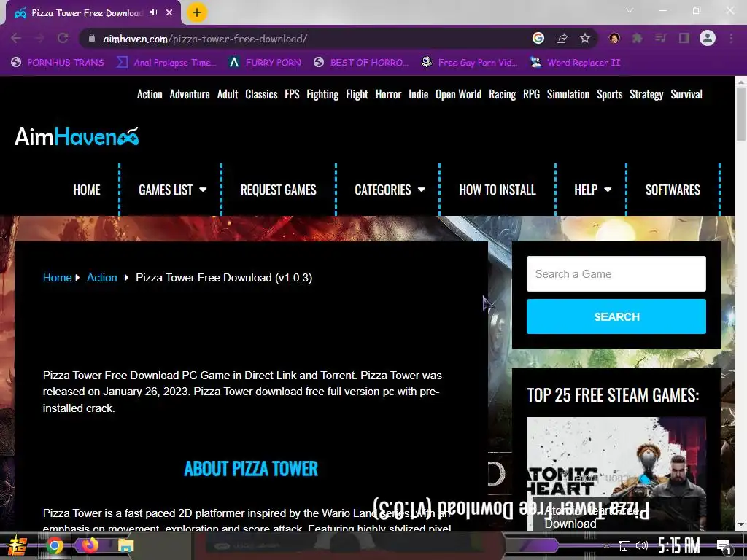Screen dimensions: 747x560
Task: Click the Google icon in address bar
Action: tap(538, 39)
